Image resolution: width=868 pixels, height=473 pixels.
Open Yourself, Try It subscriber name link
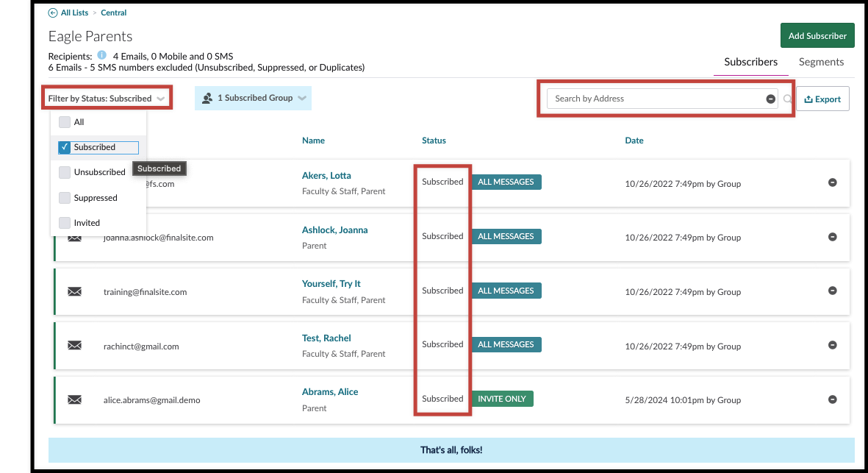tap(331, 283)
